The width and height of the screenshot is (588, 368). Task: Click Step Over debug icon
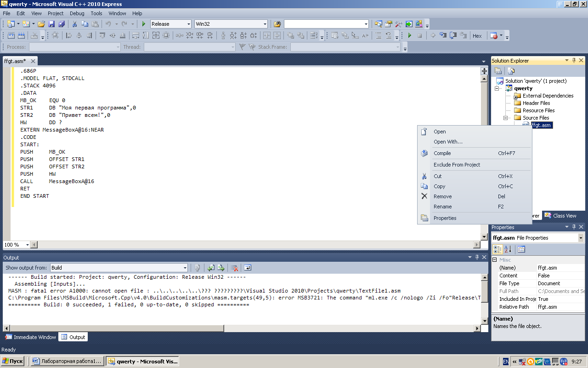tap(453, 35)
